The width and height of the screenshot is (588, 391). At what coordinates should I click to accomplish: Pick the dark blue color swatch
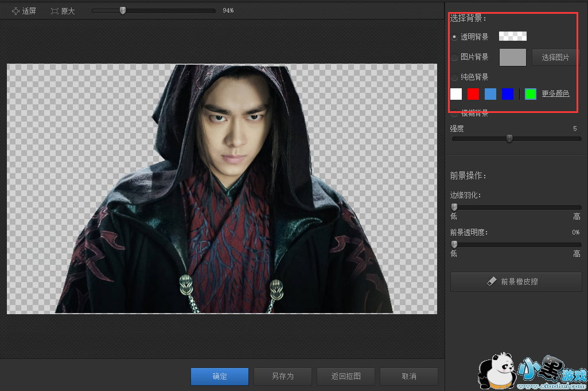508,94
